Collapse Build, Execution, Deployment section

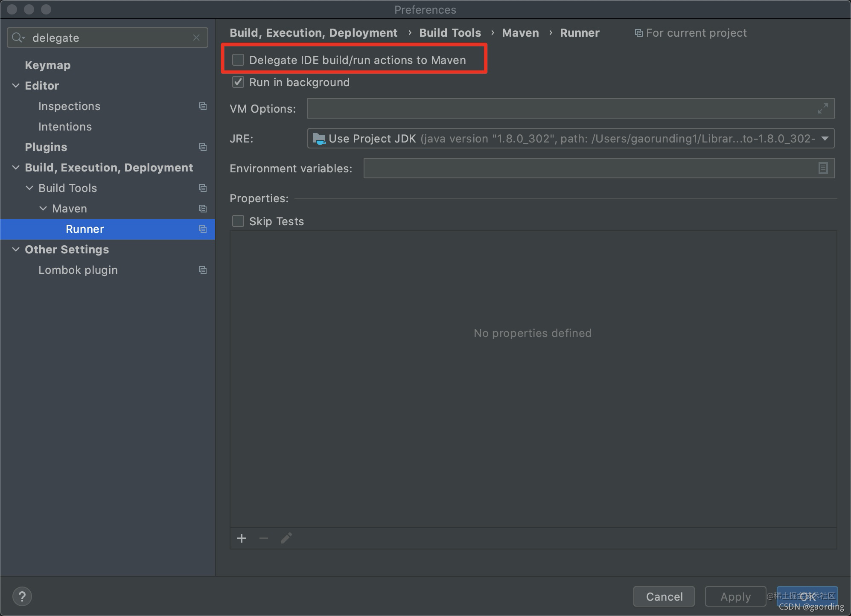(x=16, y=167)
